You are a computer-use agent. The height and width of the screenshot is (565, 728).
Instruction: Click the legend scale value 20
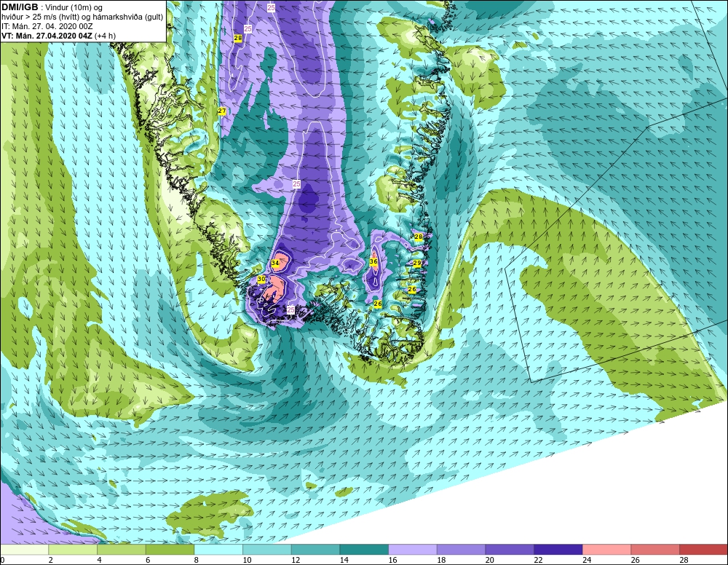coord(490,560)
